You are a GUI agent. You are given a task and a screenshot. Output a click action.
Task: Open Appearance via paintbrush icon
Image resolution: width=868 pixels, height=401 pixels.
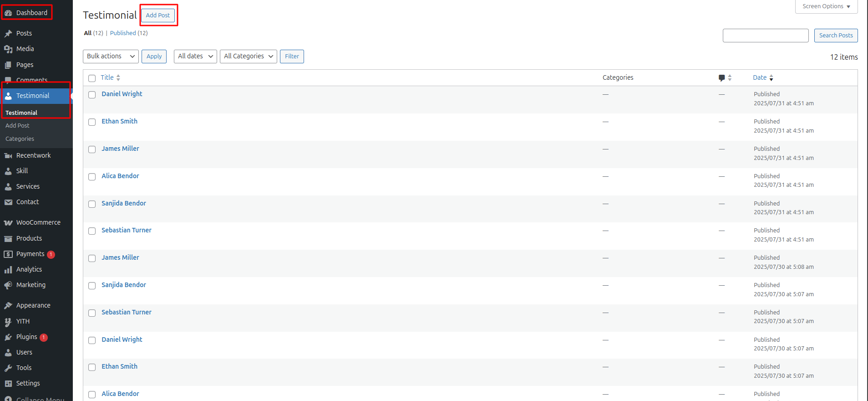[x=8, y=306]
